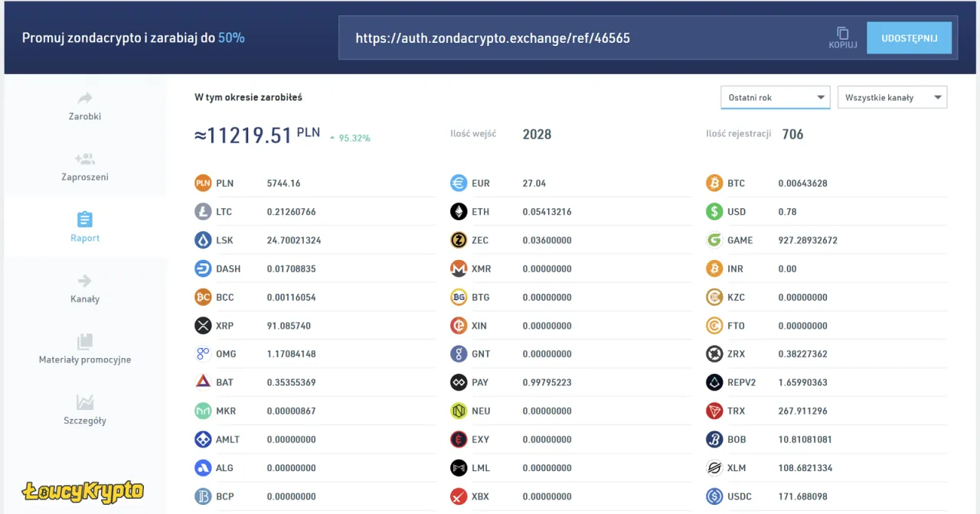This screenshot has height=514, width=980.
Task: Click the ZRX coin icon
Action: 714,354
